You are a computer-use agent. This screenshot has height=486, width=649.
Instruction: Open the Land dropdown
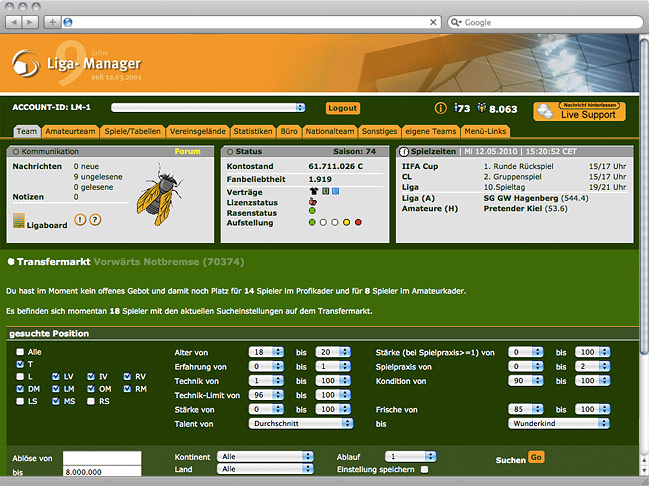point(265,469)
